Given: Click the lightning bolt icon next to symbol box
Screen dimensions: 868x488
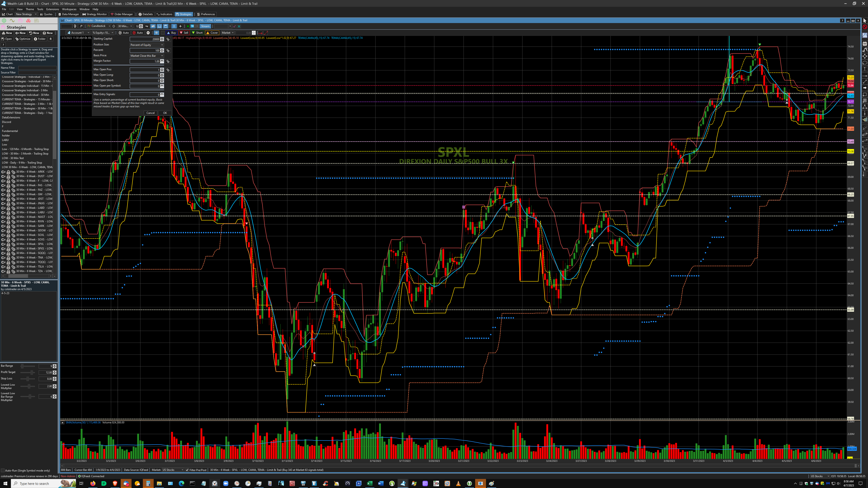Looking at the screenshot, I should [x=75, y=26].
